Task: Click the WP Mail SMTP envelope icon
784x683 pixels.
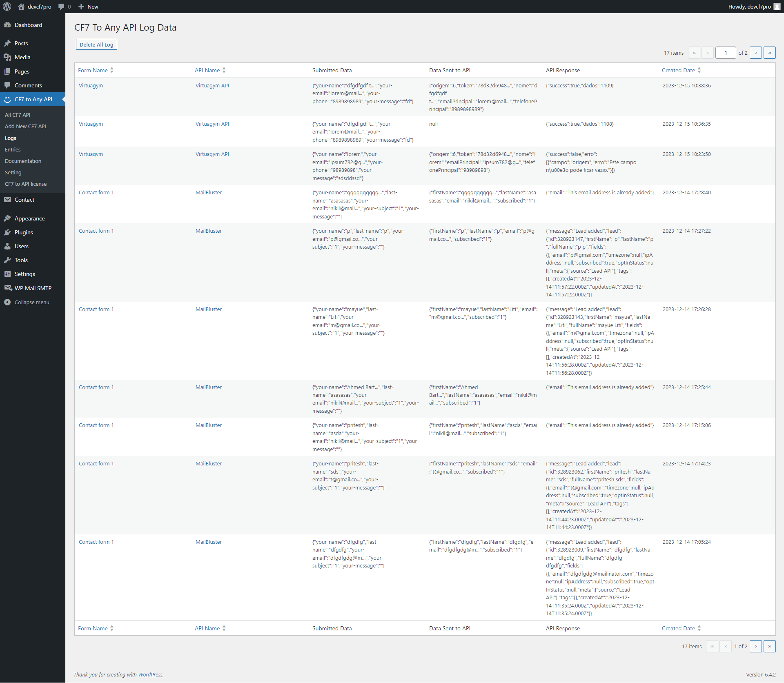Action: 7,288
